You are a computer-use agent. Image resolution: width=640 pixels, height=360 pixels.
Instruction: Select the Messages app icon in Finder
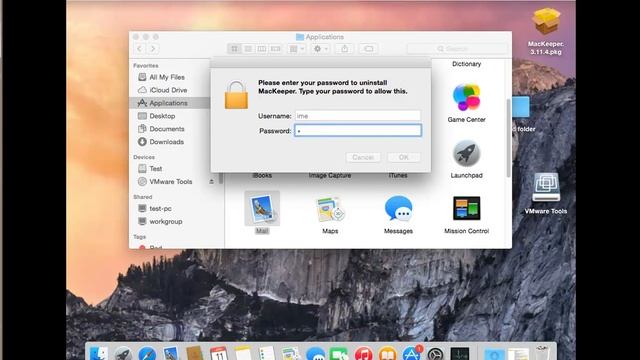click(x=398, y=209)
